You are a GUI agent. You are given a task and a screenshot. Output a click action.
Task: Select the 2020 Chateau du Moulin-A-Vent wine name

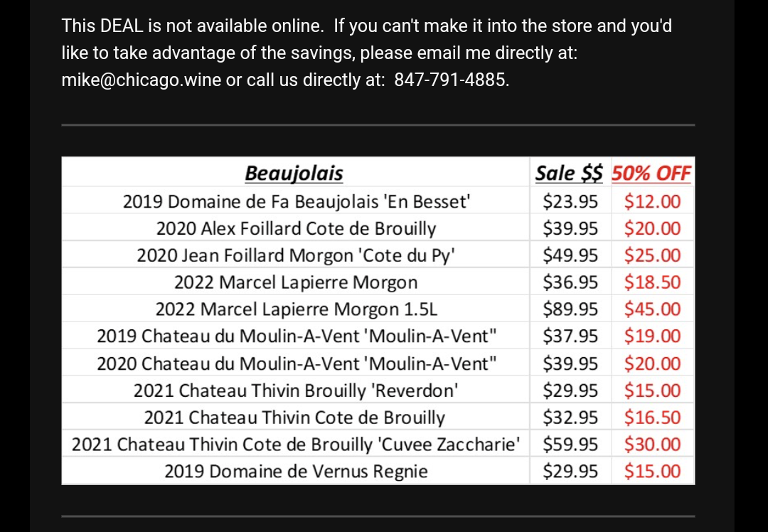click(x=296, y=363)
